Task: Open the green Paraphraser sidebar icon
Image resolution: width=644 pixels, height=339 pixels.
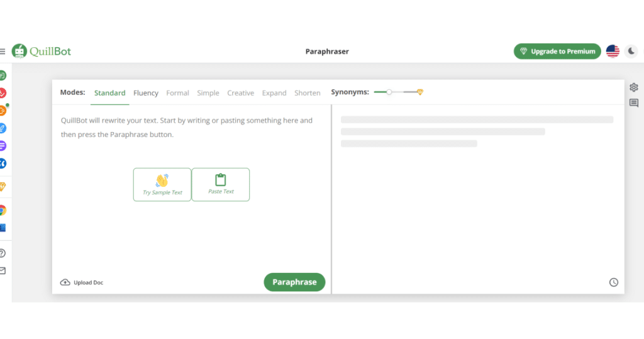Action: point(3,75)
